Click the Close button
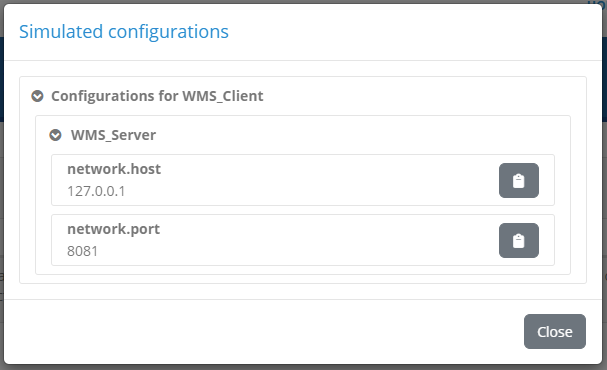This screenshot has height=370, width=607. coord(555,331)
